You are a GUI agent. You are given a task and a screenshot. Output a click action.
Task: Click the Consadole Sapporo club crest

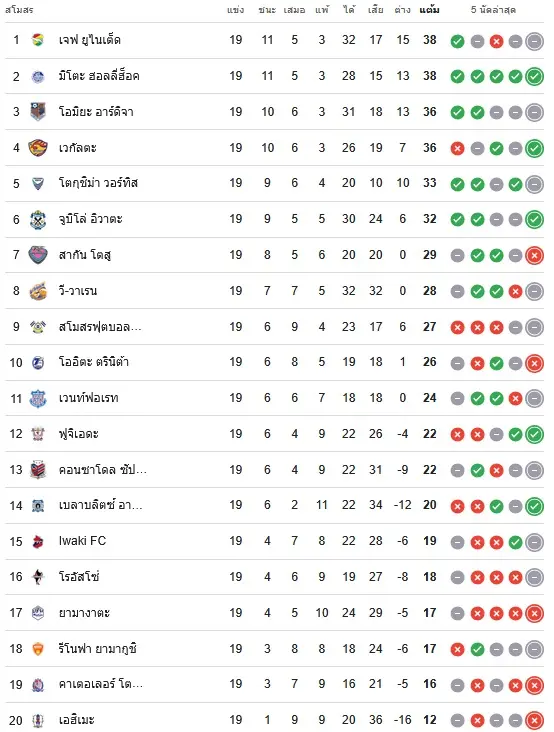38,470
